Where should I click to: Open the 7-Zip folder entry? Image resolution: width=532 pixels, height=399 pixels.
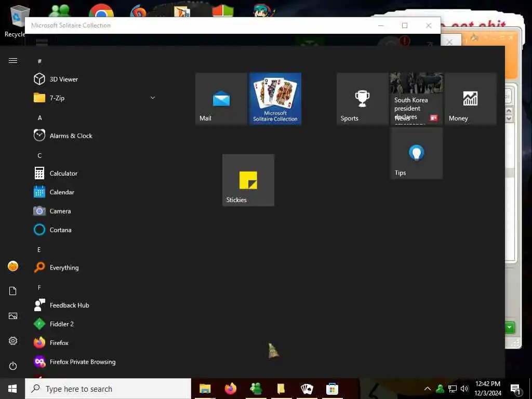(x=95, y=98)
